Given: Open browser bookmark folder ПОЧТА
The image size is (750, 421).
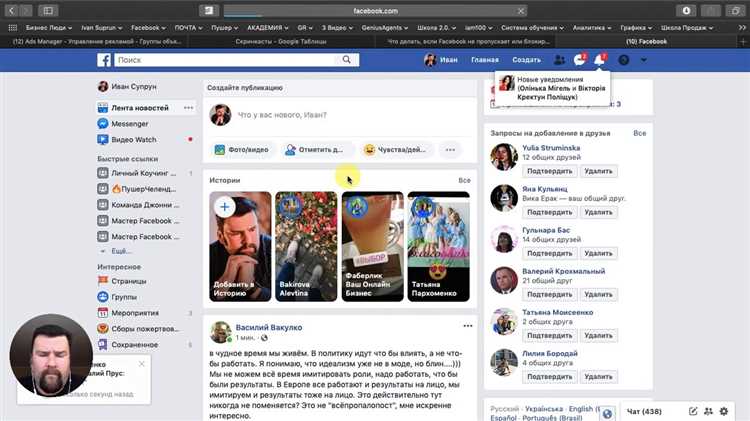Looking at the screenshot, I should [188, 28].
